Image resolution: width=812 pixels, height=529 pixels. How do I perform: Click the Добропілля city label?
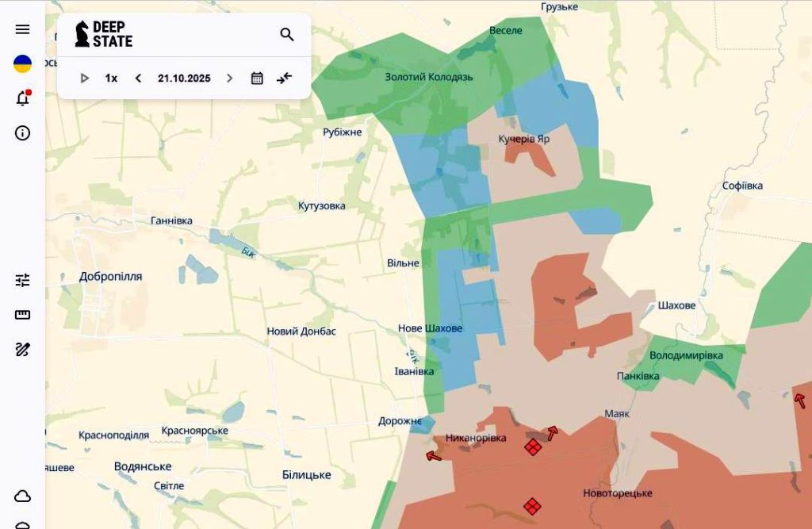click(x=111, y=277)
